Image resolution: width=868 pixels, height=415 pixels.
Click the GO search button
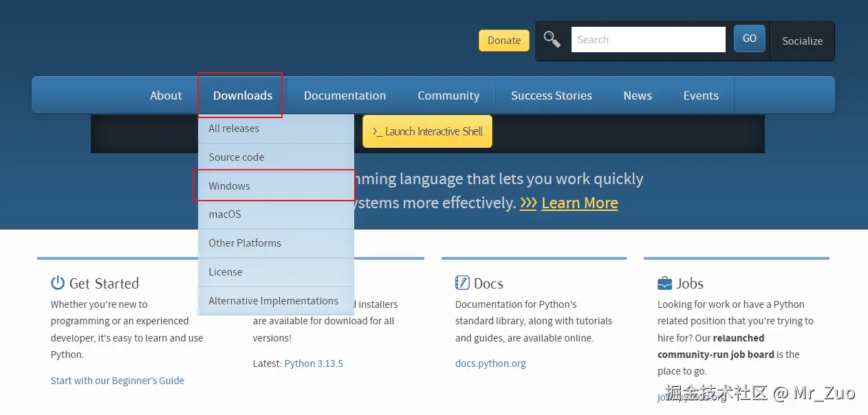click(x=750, y=38)
